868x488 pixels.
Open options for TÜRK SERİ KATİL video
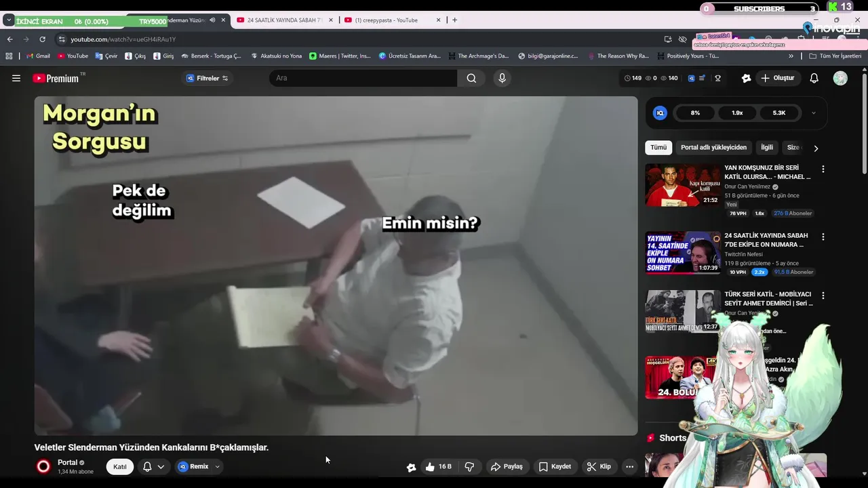coord(823,296)
